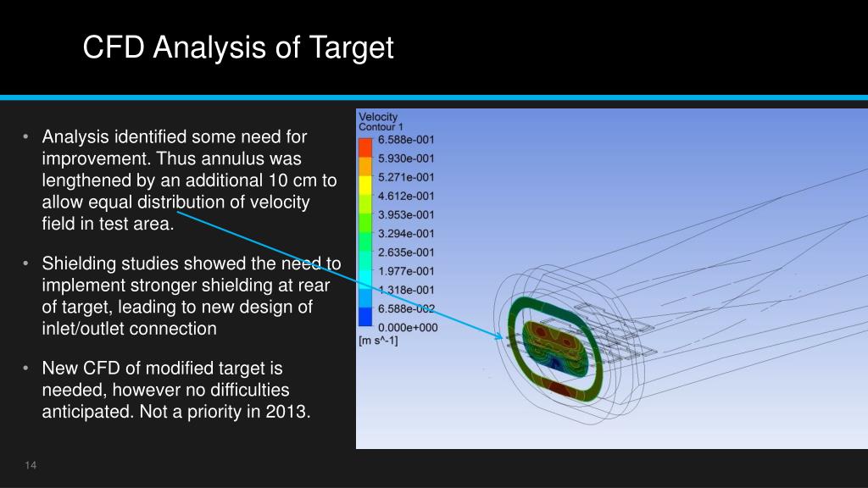Click the legend value 3.953e-001
This screenshot has height=488, width=868.
[x=406, y=215]
